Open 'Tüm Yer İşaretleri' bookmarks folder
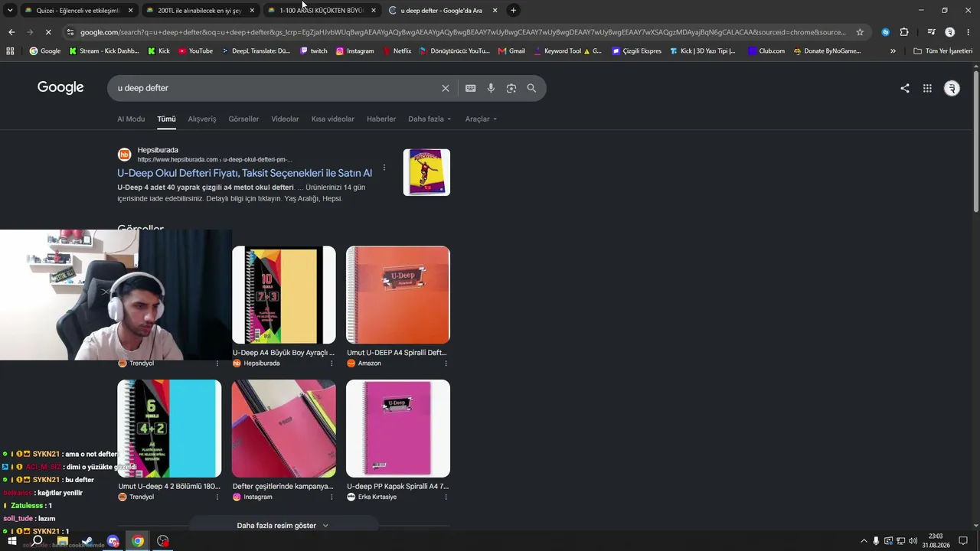 [x=943, y=51]
